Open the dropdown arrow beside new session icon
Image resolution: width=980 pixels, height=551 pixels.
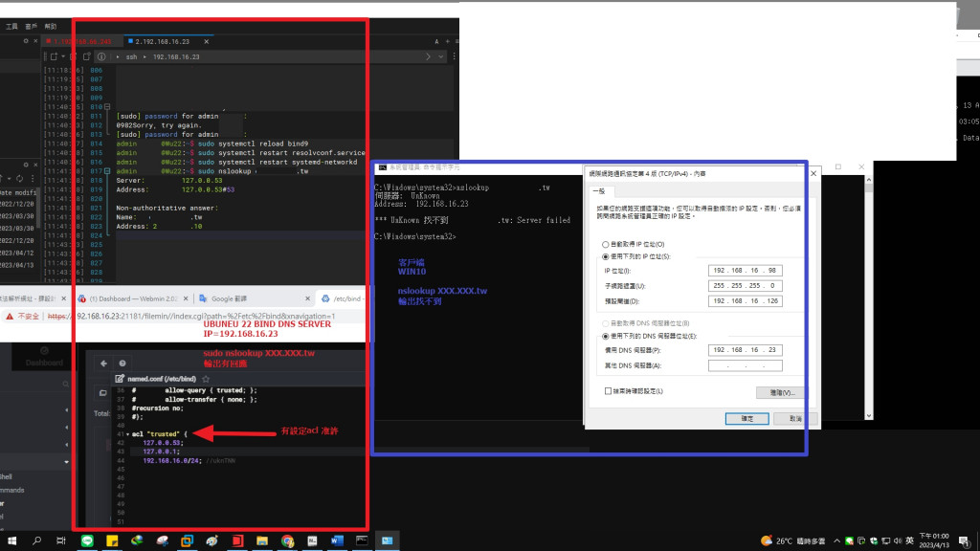coord(63,56)
